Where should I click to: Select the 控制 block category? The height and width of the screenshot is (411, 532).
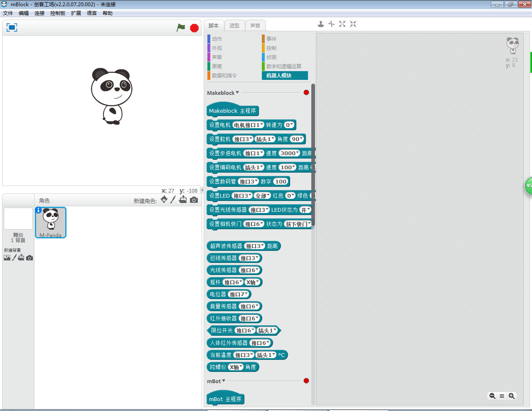pyautogui.click(x=271, y=48)
